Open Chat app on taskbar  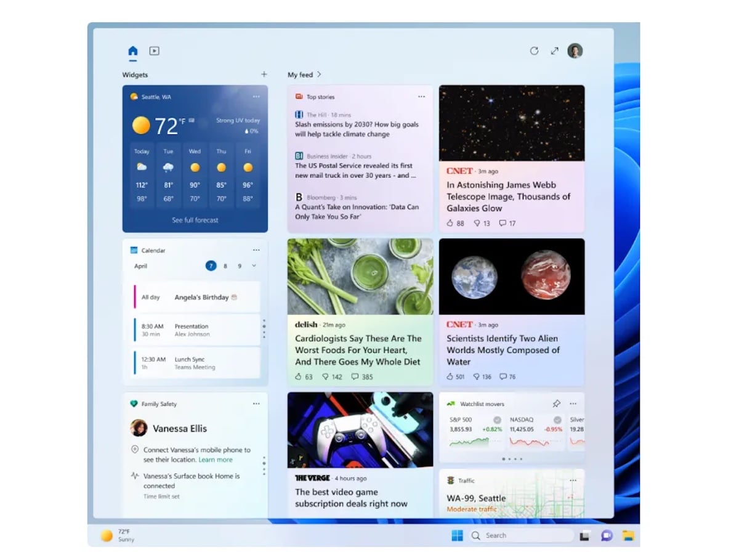[x=607, y=535]
